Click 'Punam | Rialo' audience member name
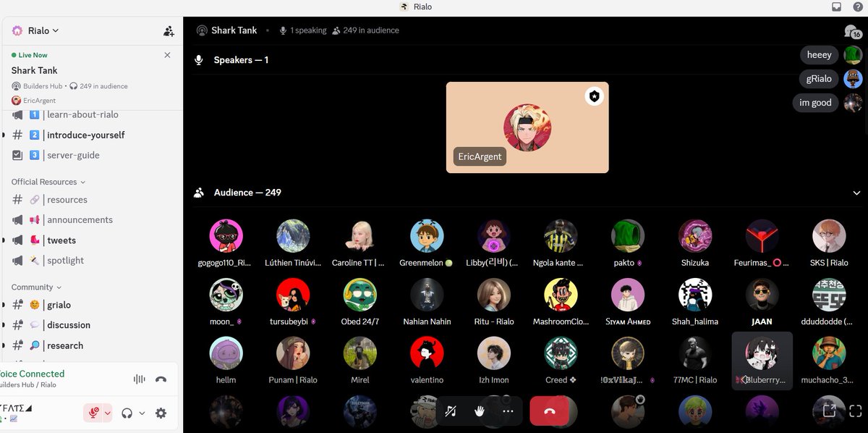Viewport: 868px width, 433px height. 294,380
